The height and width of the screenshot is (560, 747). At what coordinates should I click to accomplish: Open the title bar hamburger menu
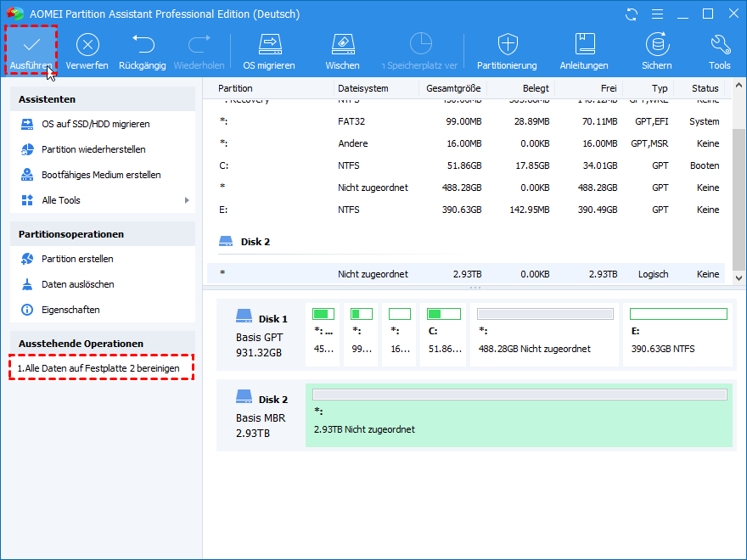656,14
